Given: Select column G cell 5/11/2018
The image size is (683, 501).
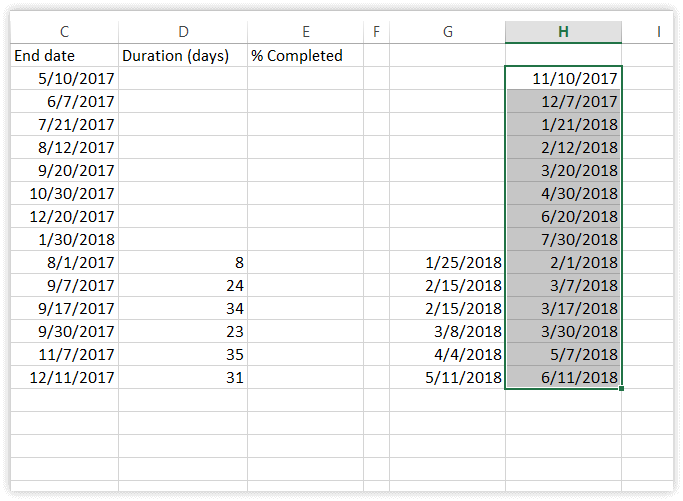Looking at the screenshot, I should [x=447, y=377].
